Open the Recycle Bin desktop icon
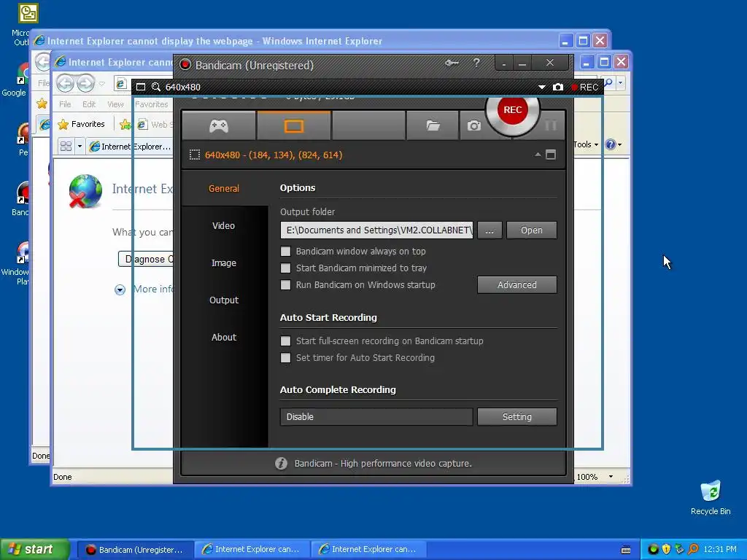This screenshot has width=747, height=560. (x=711, y=497)
